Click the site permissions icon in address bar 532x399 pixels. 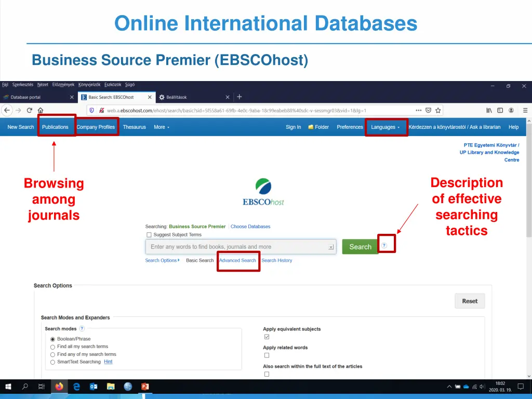click(101, 110)
